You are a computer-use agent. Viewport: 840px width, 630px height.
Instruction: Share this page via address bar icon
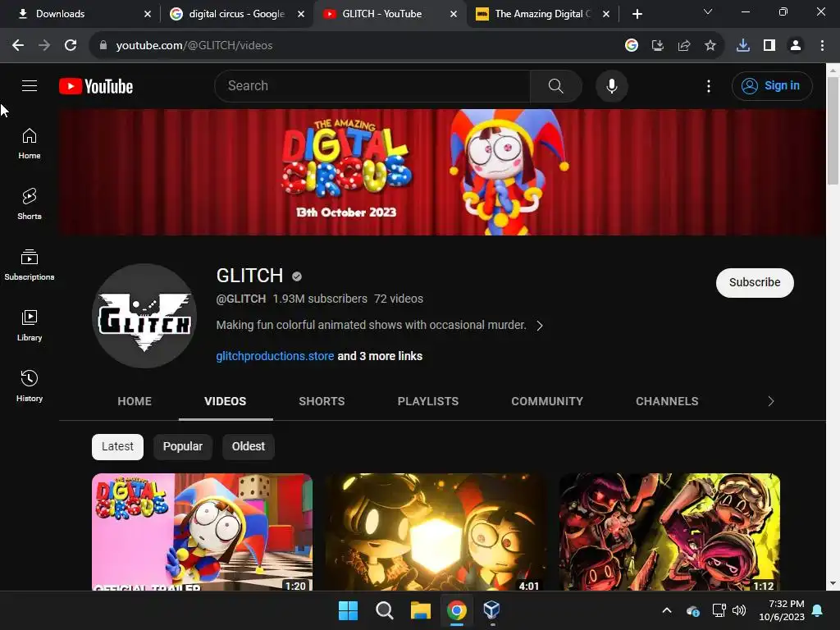683,46
